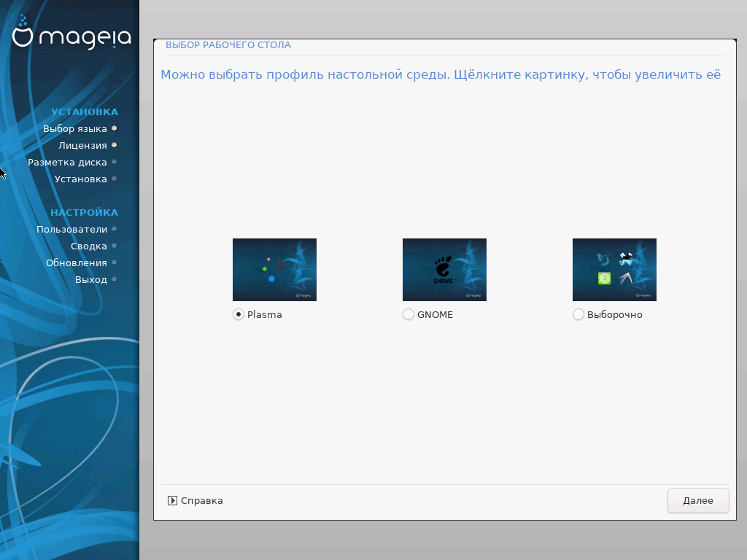Click the GNOME label text

coord(435,315)
